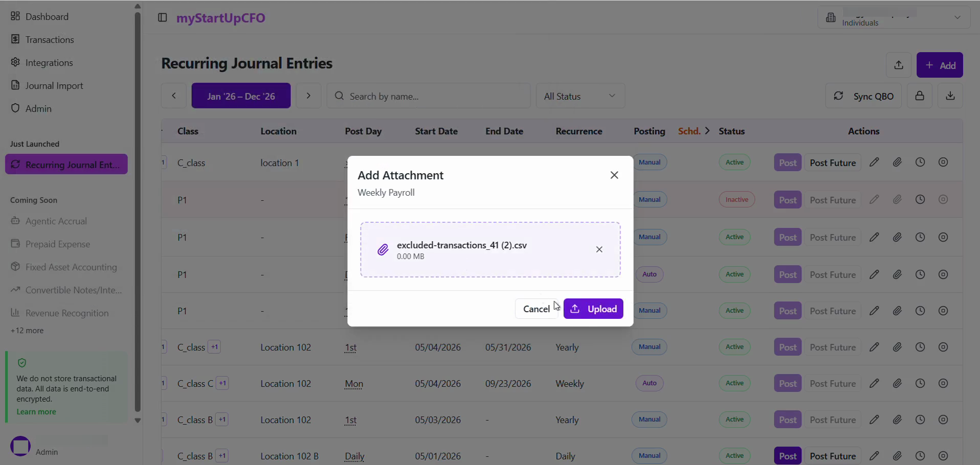Image resolution: width=980 pixels, height=465 pixels.
Task: Open Convertible Notes item
Action: coord(66,290)
